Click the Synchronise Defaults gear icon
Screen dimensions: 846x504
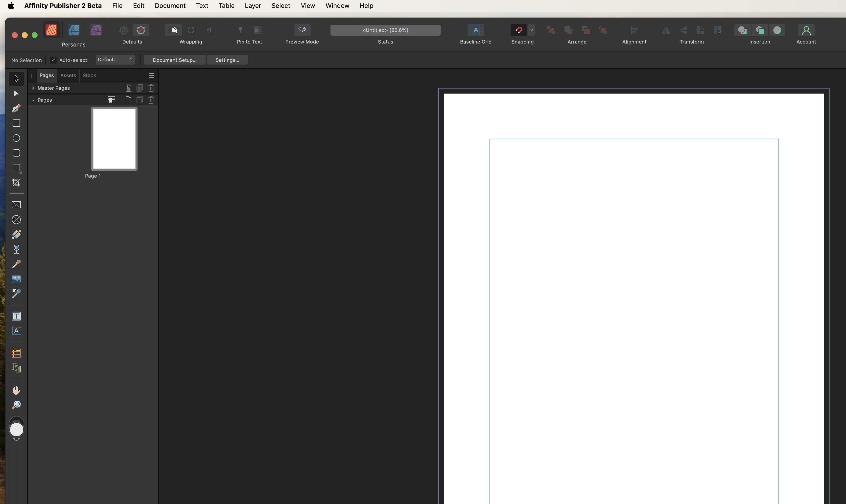(124, 30)
